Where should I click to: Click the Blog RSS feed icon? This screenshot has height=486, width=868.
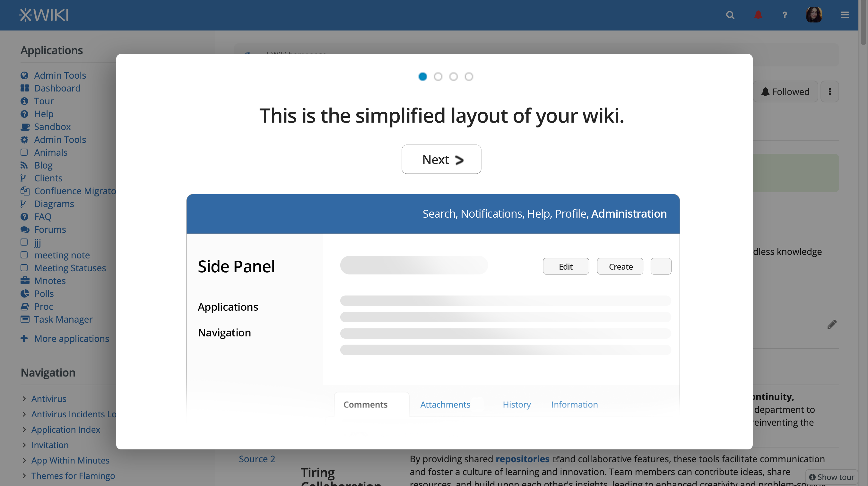click(x=24, y=165)
